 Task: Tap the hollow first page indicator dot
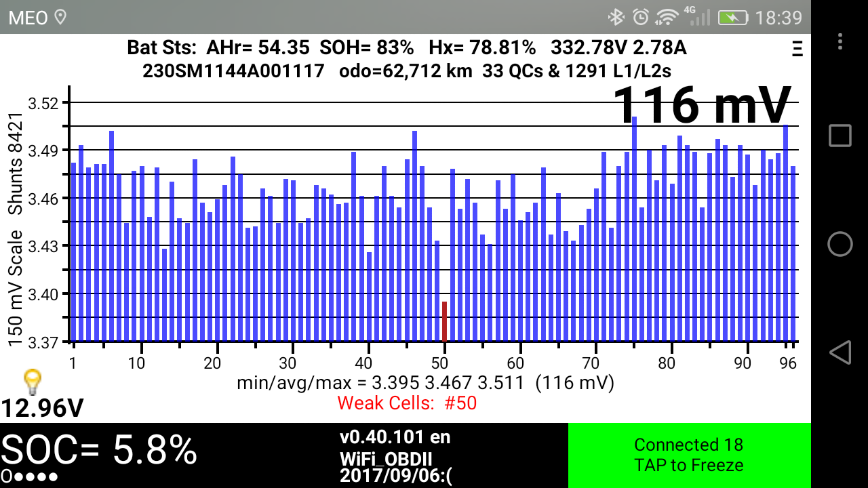click(6, 476)
